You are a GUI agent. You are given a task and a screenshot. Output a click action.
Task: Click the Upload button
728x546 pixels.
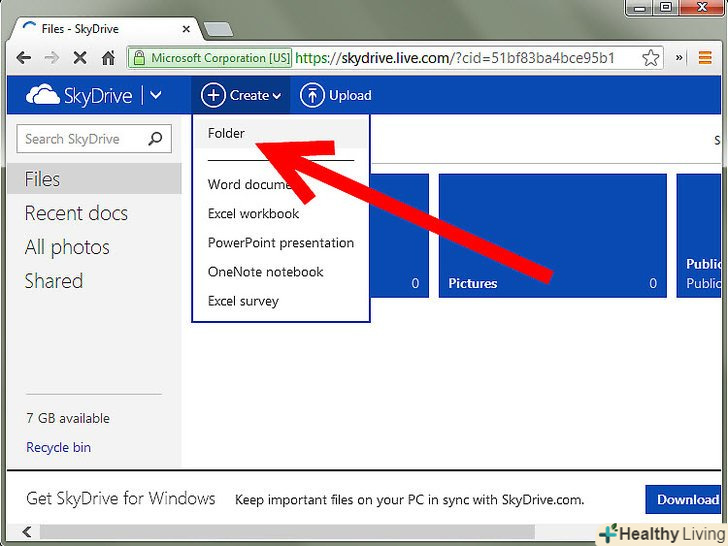[x=336, y=95]
